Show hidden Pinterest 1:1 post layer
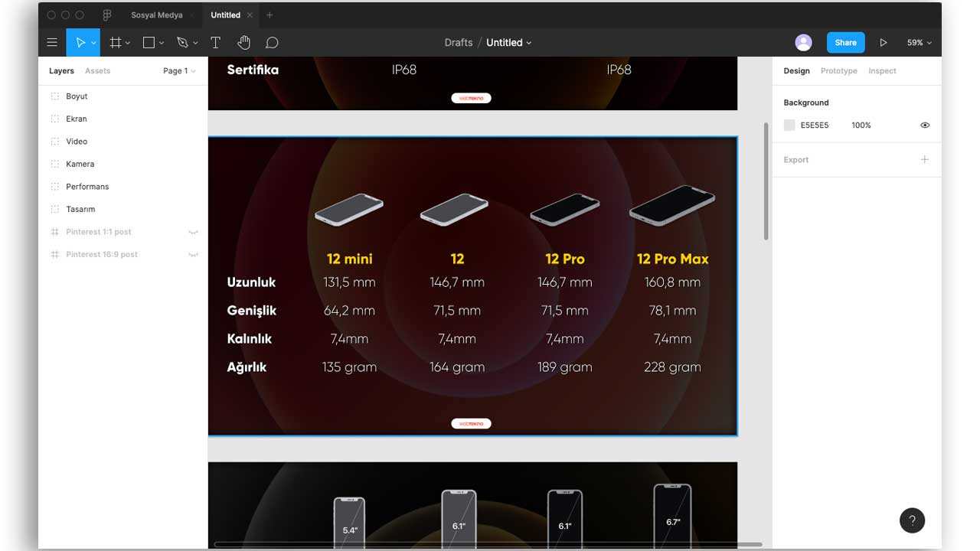Image resolution: width=980 pixels, height=551 pixels. (194, 232)
